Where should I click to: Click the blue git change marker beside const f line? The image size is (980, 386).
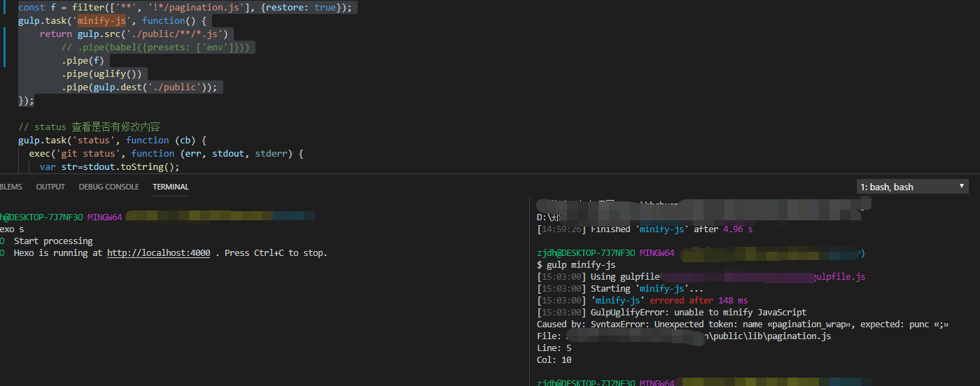pos(5,8)
